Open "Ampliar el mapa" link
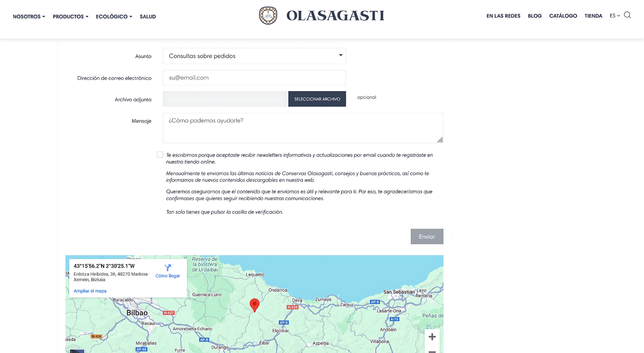Viewport: 644px width, 353px height. click(x=90, y=291)
